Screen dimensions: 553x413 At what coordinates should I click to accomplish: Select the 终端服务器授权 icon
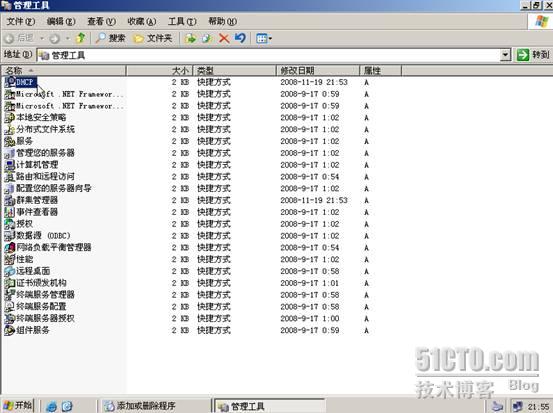tap(10, 318)
